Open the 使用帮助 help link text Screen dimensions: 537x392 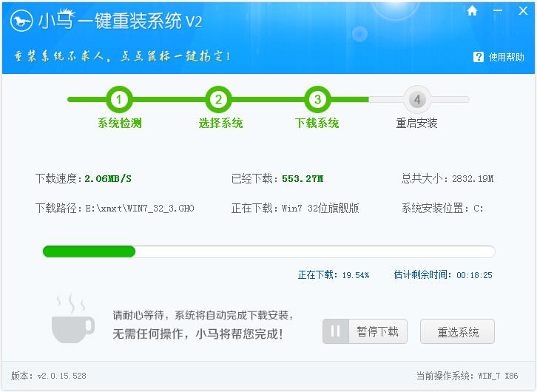tap(507, 57)
